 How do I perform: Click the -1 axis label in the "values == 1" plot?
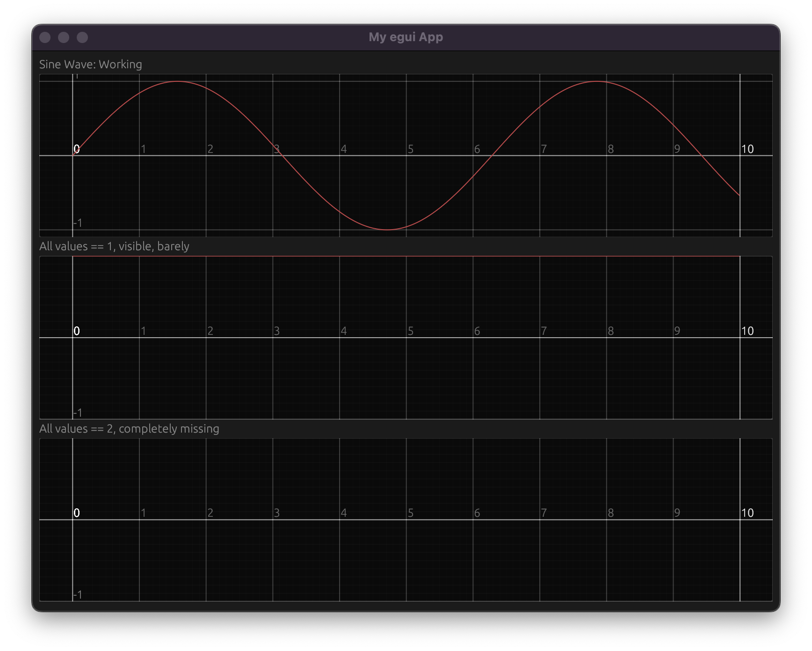click(78, 413)
